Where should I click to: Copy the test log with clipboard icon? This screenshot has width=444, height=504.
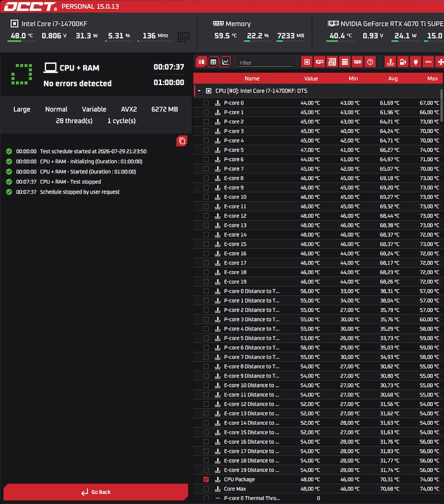[182, 141]
